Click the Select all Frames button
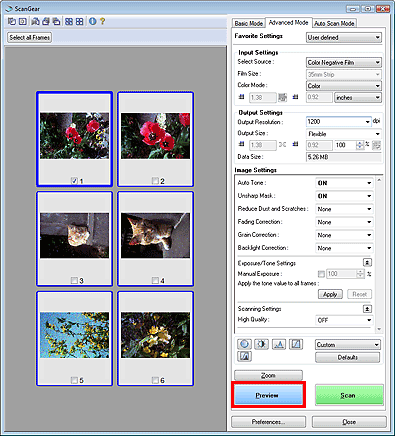This screenshot has height=436, width=395. pos(30,37)
